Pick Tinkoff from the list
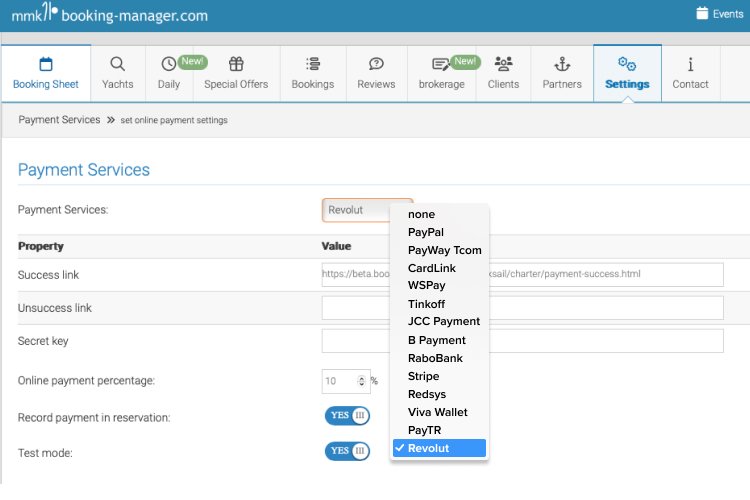Image resolution: width=750 pixels, height=500 pixels. 439,304
